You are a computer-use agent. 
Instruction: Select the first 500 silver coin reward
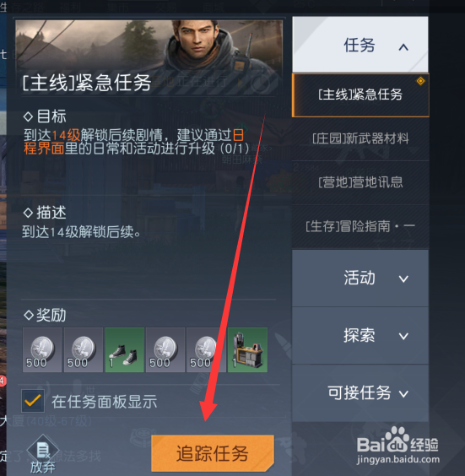42,349
